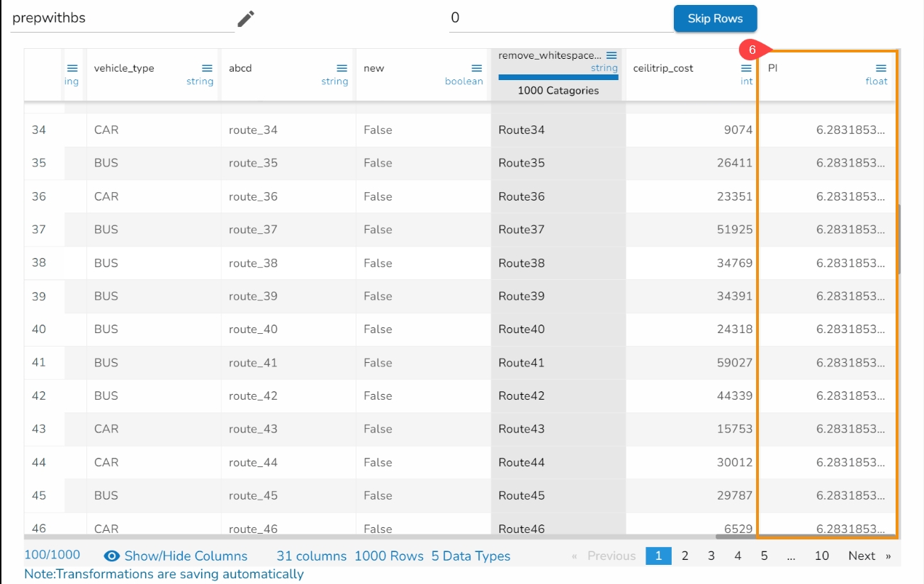Click the 1000 Categories bar in remove_whitespace header

[x=558, y=91]
